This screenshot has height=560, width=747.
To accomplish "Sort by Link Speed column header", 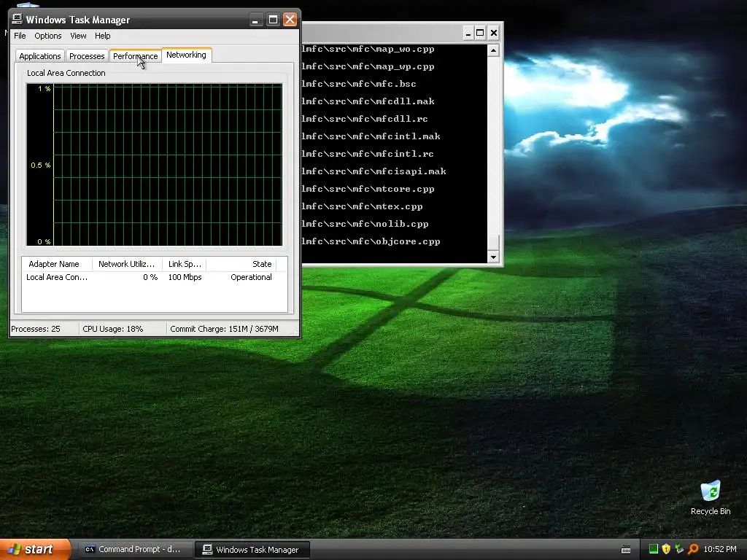I will tap(185, 264).
